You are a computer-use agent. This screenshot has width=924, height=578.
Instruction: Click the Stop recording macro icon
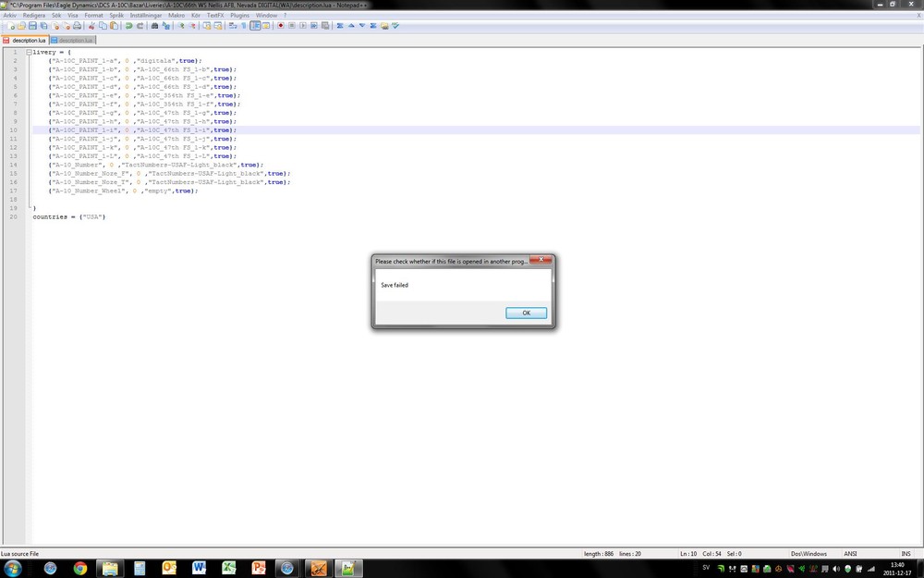click(292, 26)
